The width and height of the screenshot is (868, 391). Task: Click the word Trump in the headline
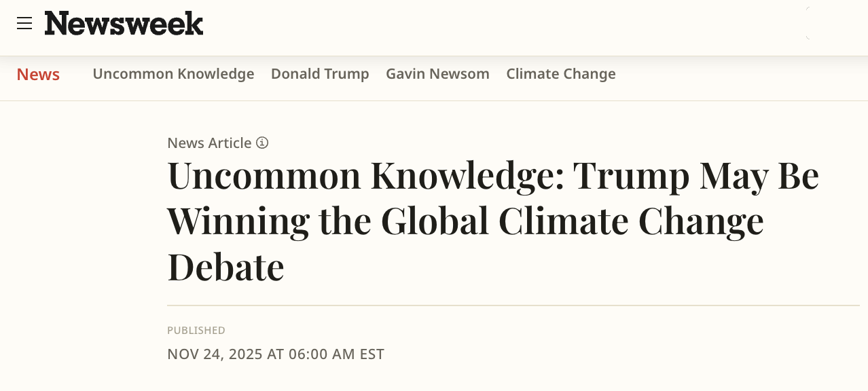[x=630, y=175]
